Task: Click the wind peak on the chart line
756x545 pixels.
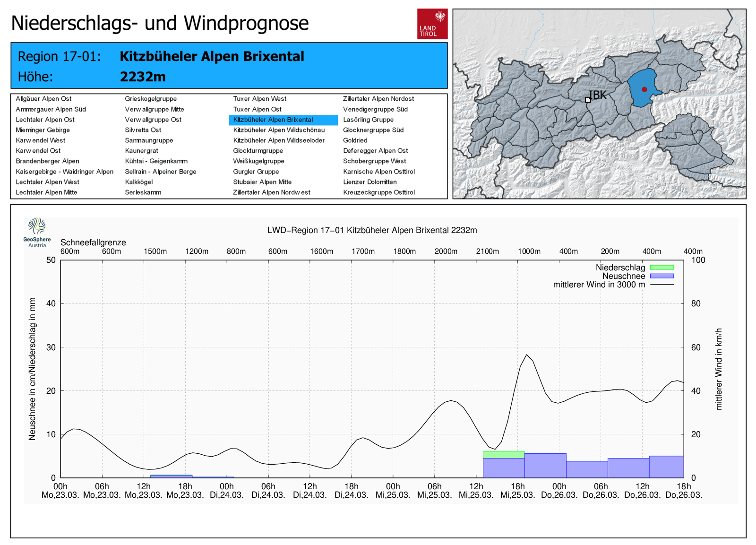Action: click(527, 355)
